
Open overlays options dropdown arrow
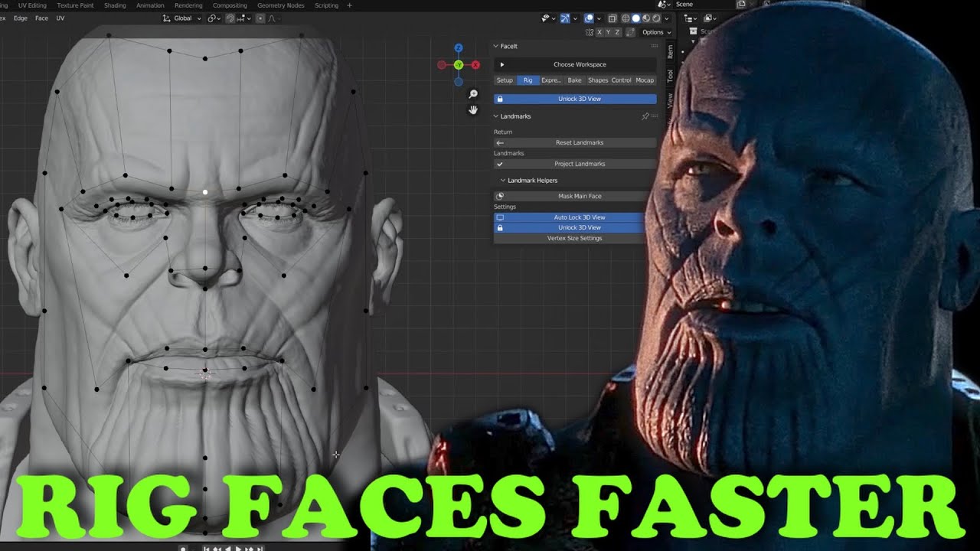click(x=599, y=18)
